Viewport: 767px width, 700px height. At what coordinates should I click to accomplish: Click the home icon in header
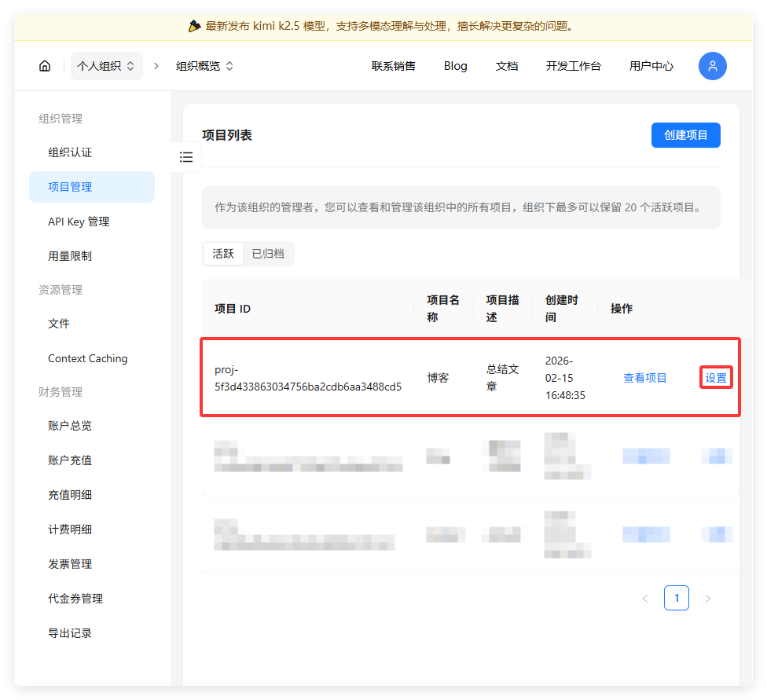coord(45,66)
